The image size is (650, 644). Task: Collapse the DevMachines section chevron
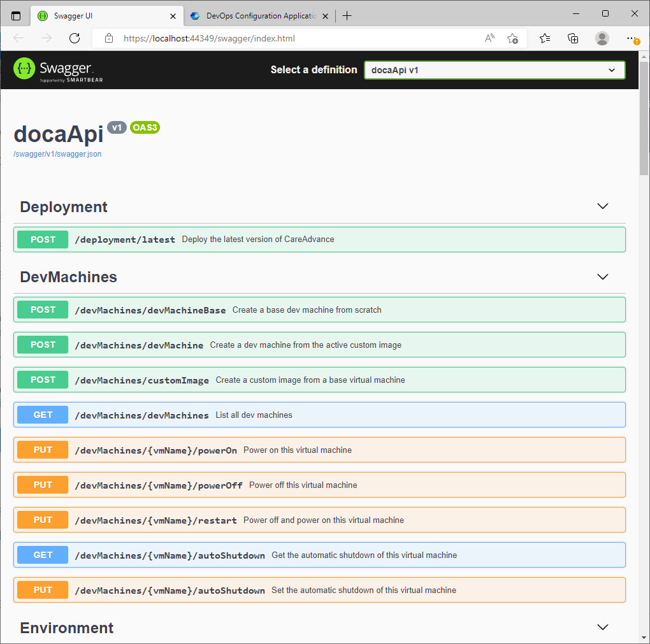602,276
